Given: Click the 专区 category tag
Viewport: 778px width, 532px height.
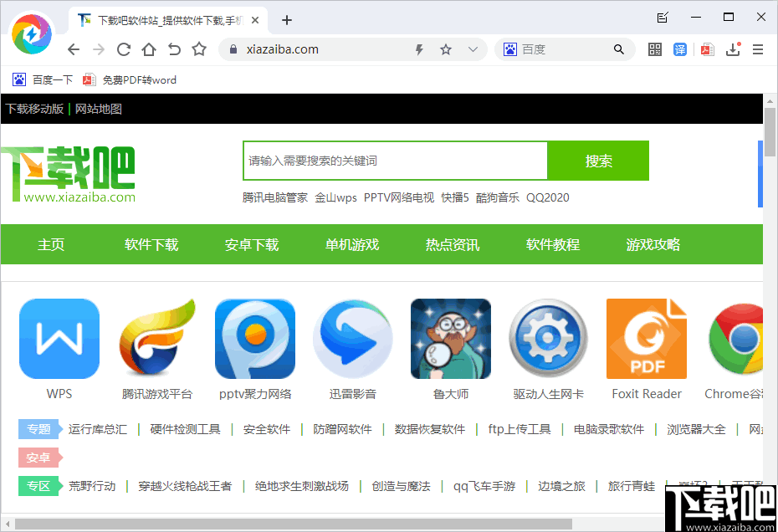Looking at the screenshot, I should pyautogui.click(x=39, y=486).
